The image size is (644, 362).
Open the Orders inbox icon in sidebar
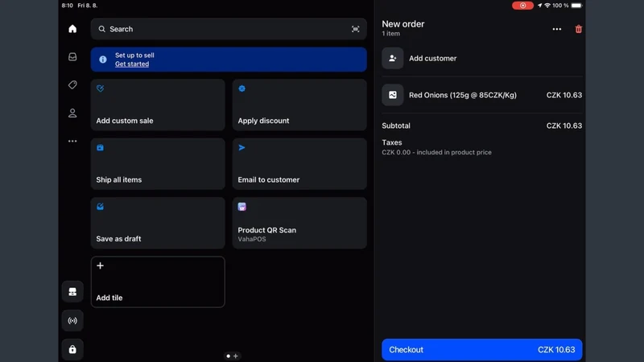pos(72,56)
